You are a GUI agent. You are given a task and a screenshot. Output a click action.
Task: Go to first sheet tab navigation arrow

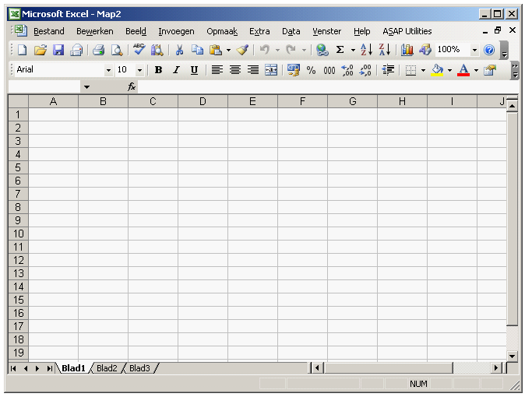pyautogui.click(x=13, y=368)
